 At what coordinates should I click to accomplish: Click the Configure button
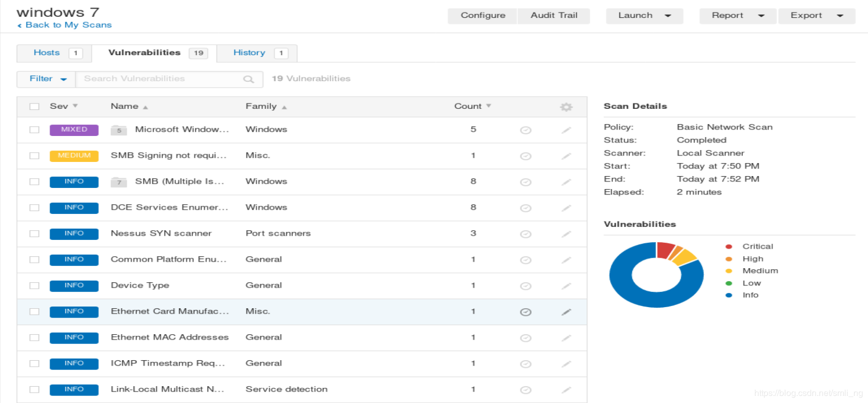[482, 16]
